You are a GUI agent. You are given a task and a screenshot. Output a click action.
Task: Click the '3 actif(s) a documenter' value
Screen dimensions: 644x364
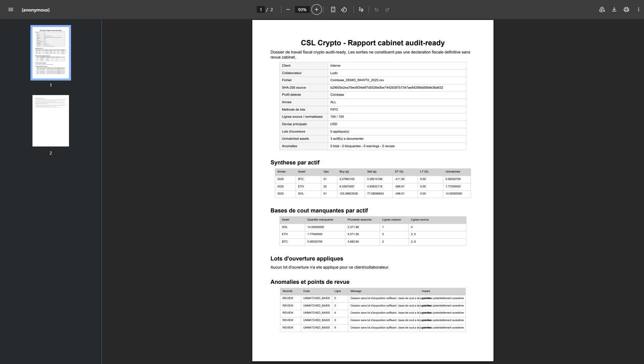point(347,139)
